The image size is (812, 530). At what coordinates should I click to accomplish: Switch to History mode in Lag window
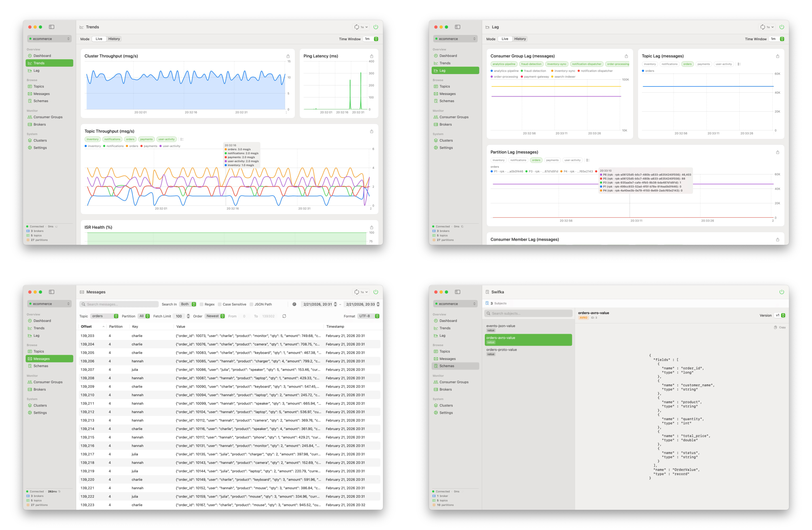click(520, 39)
